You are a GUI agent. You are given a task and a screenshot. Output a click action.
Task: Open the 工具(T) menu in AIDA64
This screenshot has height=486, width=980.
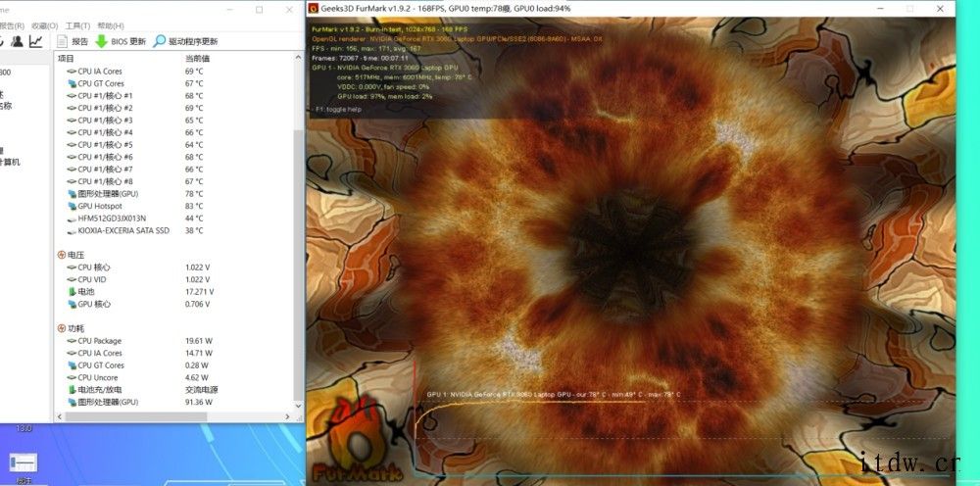77,25
